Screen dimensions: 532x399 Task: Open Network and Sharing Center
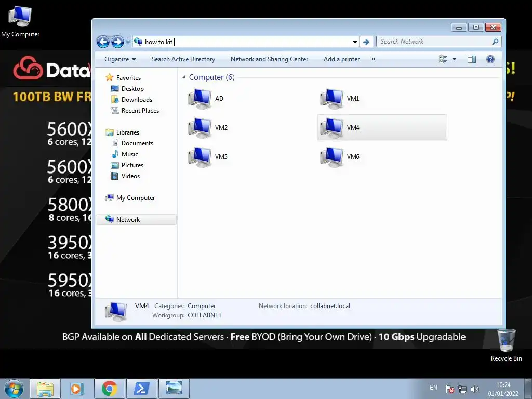(270, 59)
